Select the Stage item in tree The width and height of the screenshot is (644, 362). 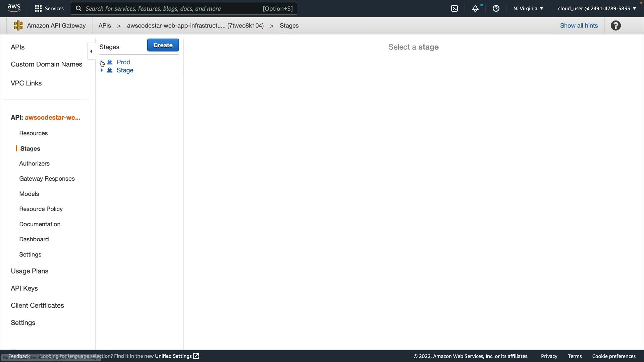tap(125, 70)
